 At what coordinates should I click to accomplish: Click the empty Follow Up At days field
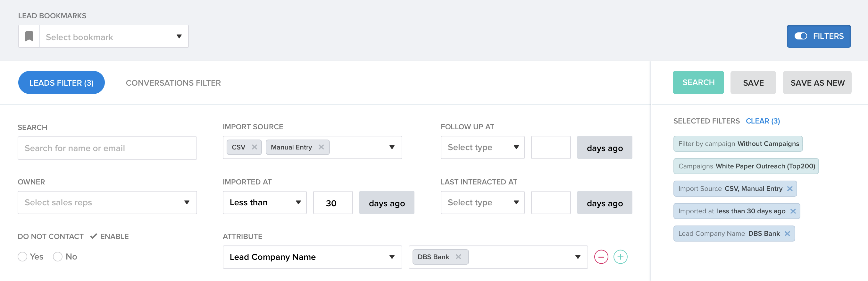point(551,148)
